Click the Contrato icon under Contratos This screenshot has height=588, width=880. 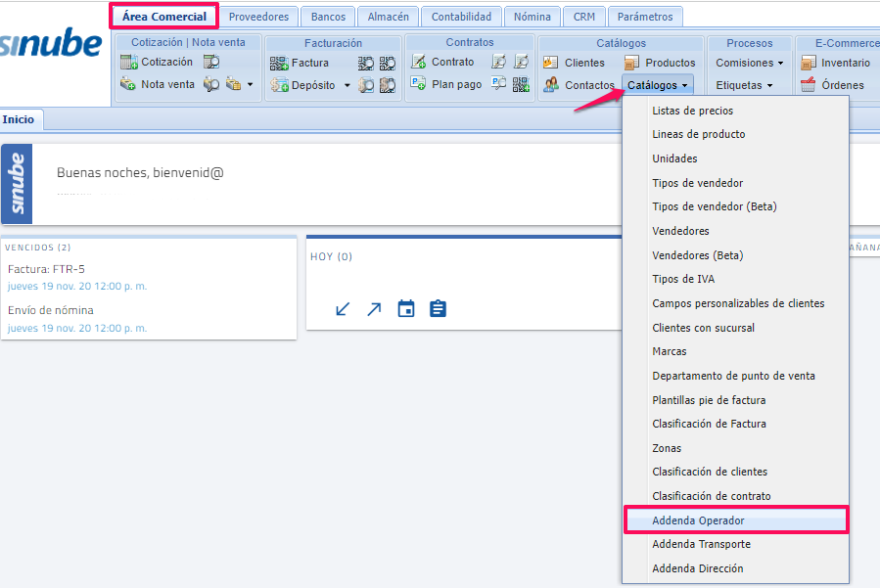(419, 62)
